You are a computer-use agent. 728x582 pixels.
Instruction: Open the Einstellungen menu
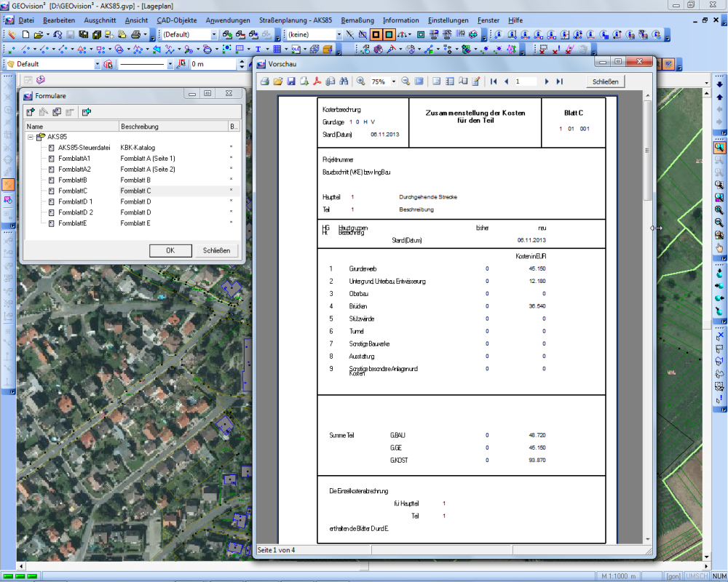click(448, 20)
